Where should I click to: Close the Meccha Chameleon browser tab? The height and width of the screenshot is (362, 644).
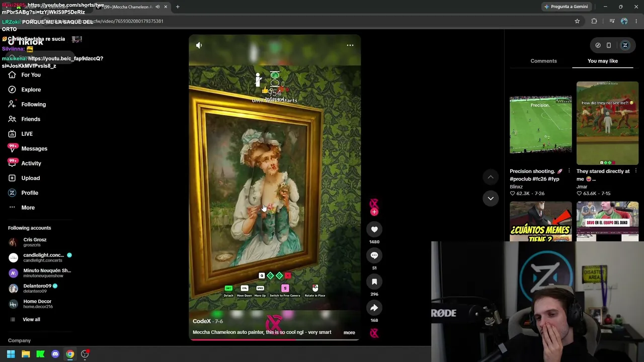pos(166,7)
